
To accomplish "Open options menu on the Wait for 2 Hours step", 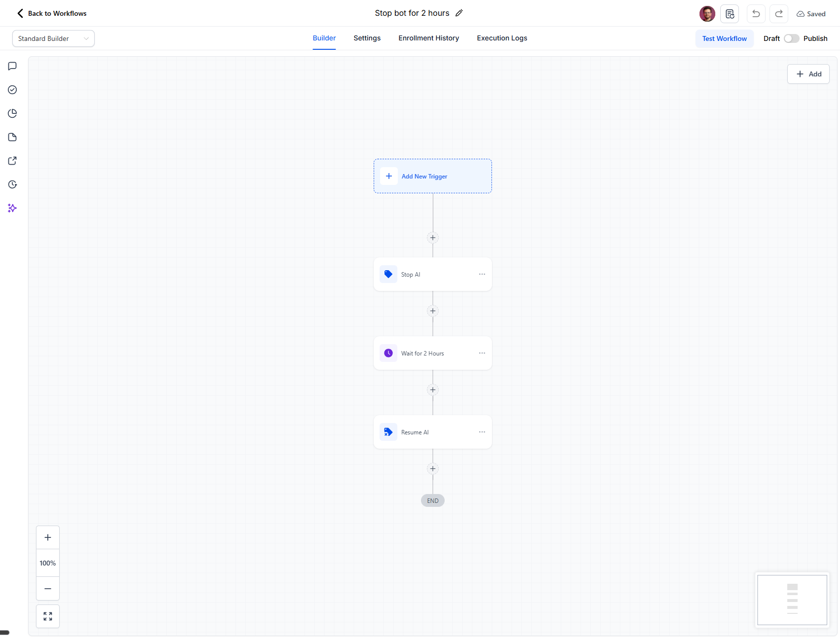I will [x=482, y=353].
